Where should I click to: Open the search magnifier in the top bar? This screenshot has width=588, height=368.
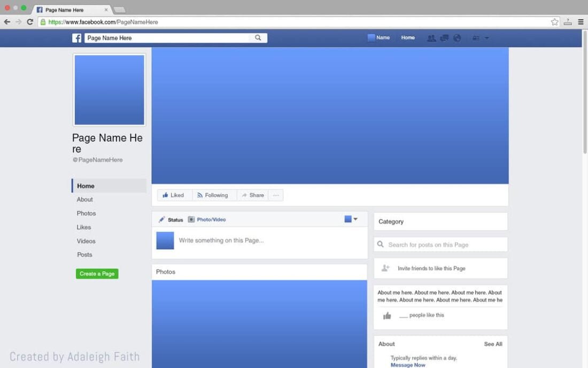[258, 37]
